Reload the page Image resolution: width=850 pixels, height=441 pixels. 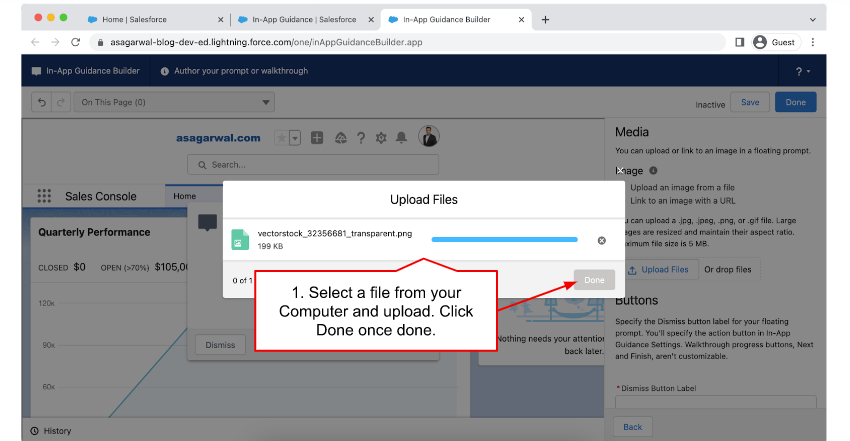coord(75,42)
